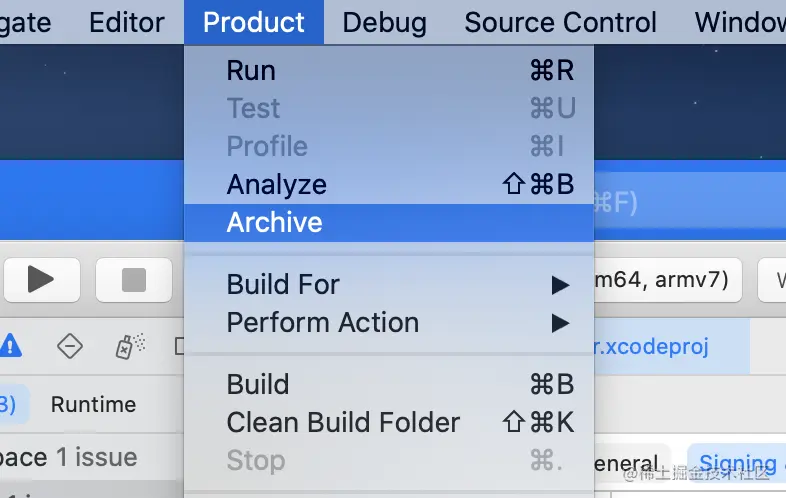Select Clean Build Folder menu item

point(343,423)
